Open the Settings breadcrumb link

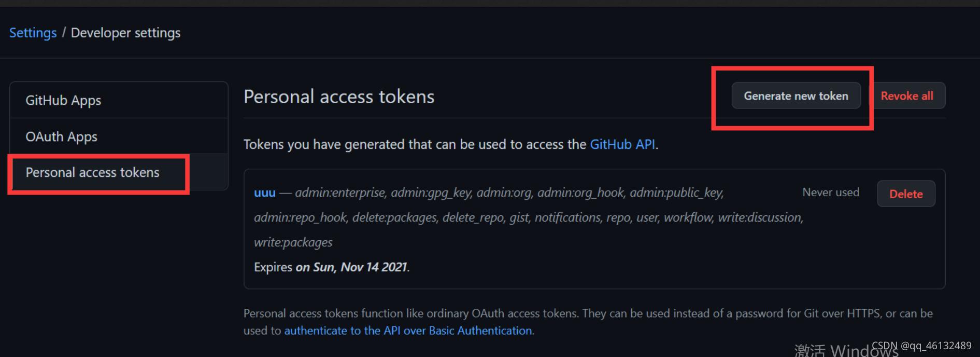point(33,33)
